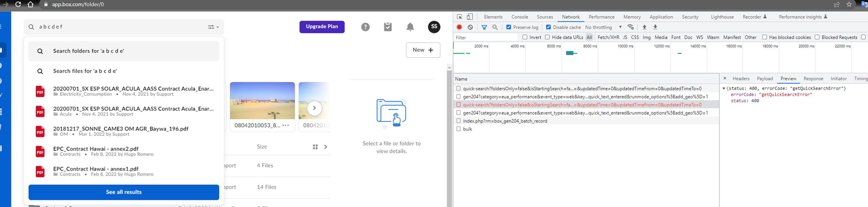Open the No throttling dropdown
868x207 pixels.
603,27
